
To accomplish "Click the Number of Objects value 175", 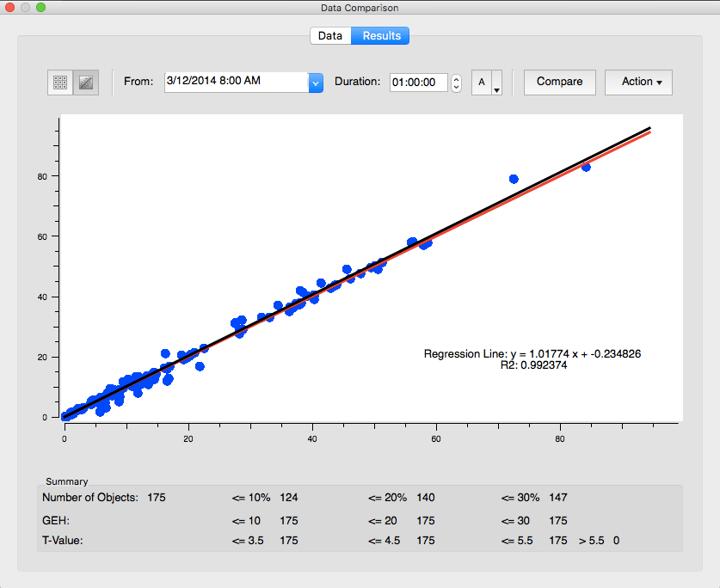I will click(x=156, y=498).
